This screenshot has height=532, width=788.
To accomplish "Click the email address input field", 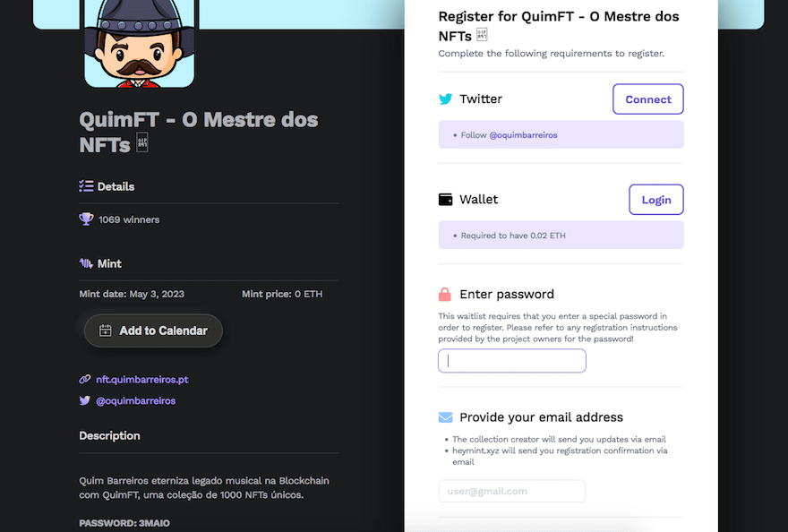I will pos(511,491).
